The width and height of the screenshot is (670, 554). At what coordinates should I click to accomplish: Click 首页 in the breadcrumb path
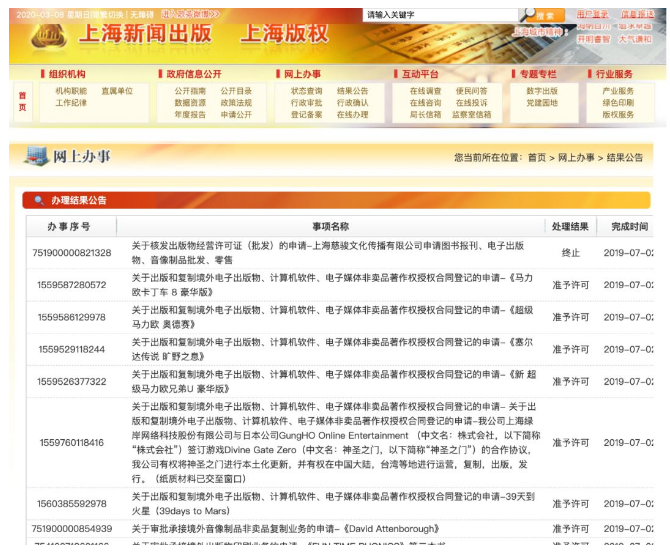click(x=537, y=157)
